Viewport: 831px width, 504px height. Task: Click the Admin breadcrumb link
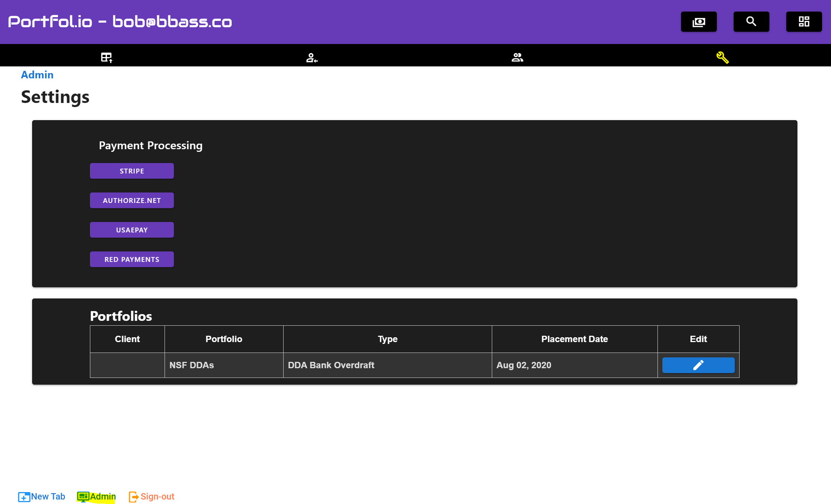pos(37,75)
